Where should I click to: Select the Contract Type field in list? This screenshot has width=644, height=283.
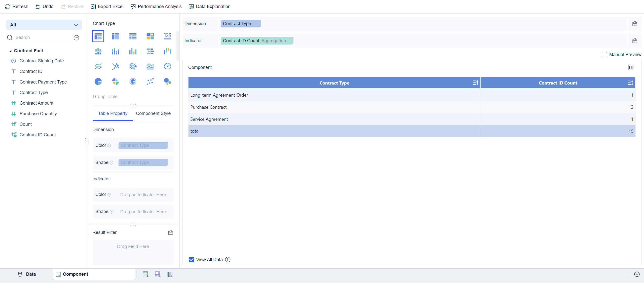[33, 93]
